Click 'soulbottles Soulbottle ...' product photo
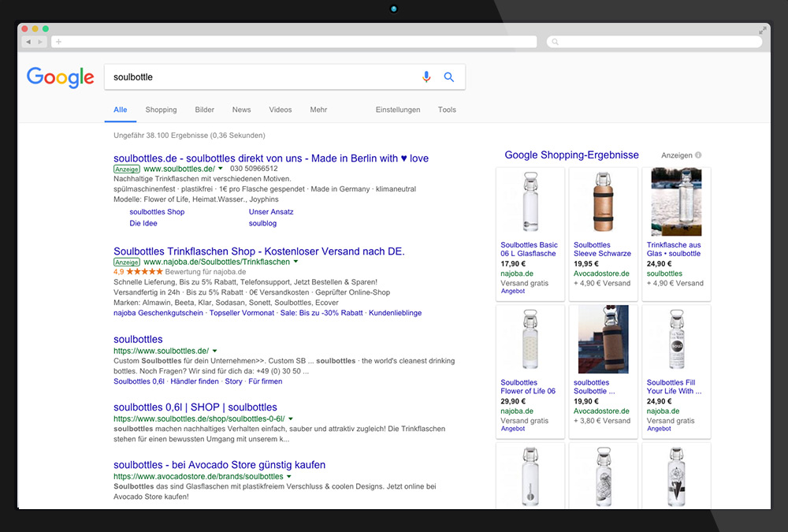The height and width of the screenshot is (532, 788). coord(603,340)
